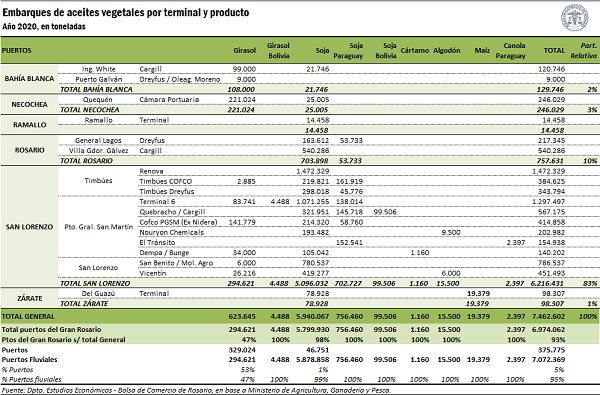Select the PUERTOS column header
Screen dimensions: 600x395
[16, 51]
